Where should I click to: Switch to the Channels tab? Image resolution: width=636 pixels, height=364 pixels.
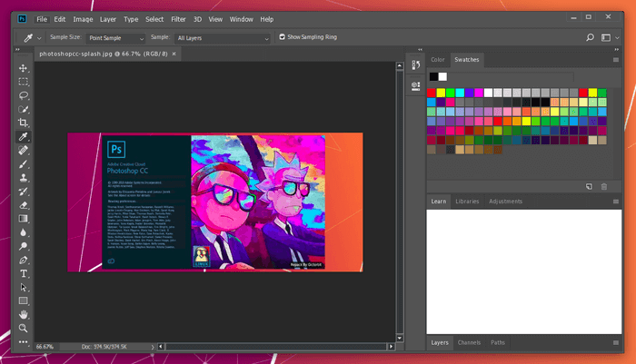coord(469,342)
